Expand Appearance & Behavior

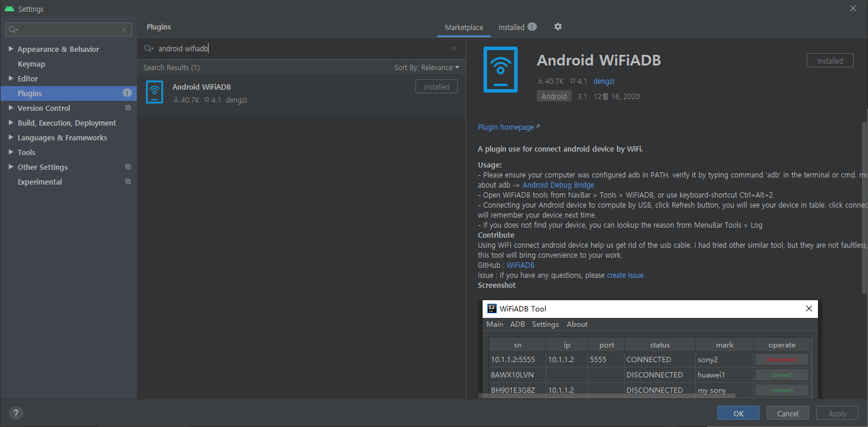pyautogui.click(x=11, y=49)
